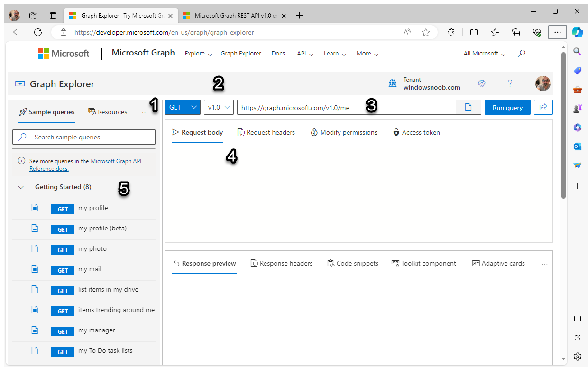Open Edge sidebar settings gear
Viewport: 588px width, 367px height.
coord(577,357)
